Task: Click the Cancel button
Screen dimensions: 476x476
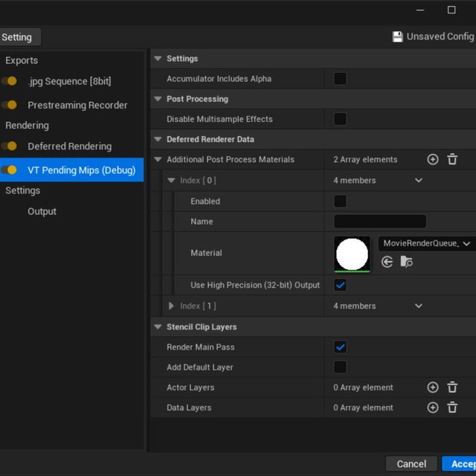Action: [411, 463]
